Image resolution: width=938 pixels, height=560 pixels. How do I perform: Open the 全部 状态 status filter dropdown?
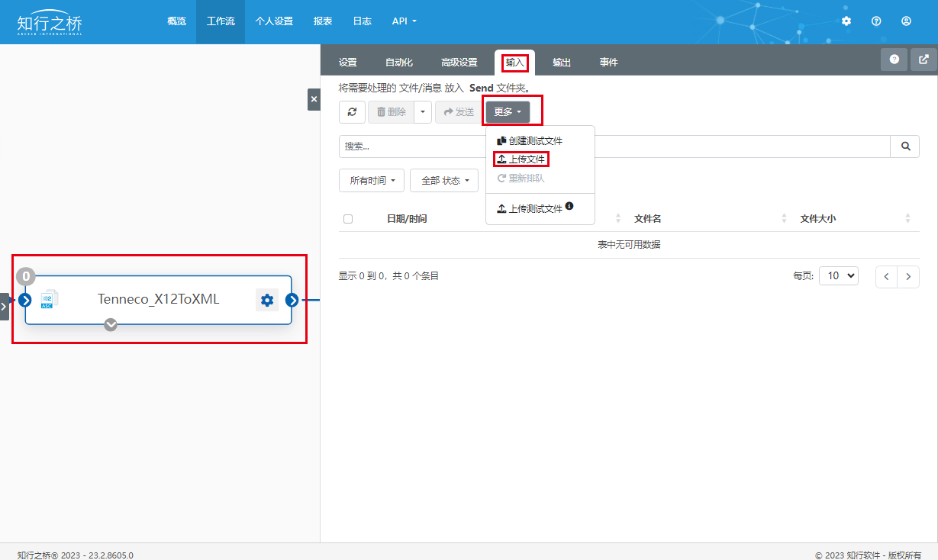point(444,181)
